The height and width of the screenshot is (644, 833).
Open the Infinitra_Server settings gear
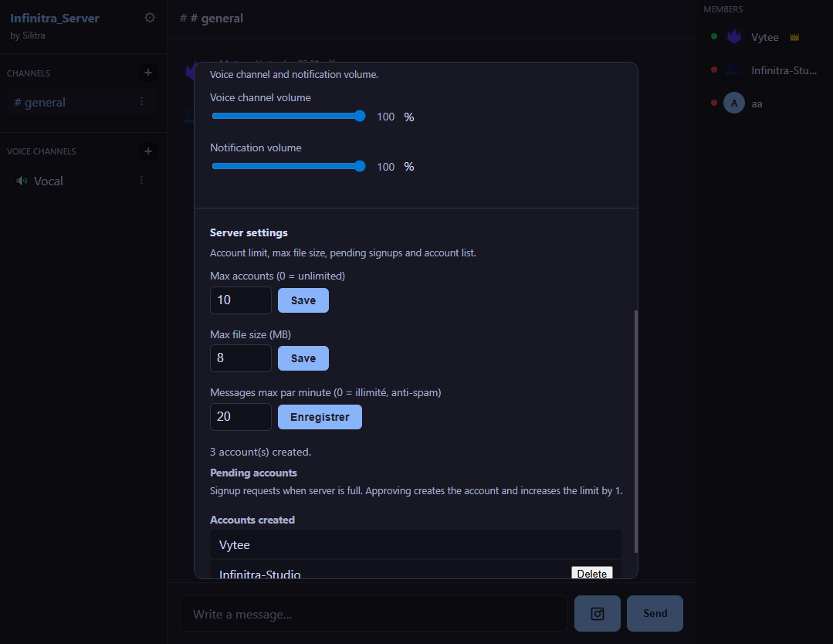click(x=149, y=16)
